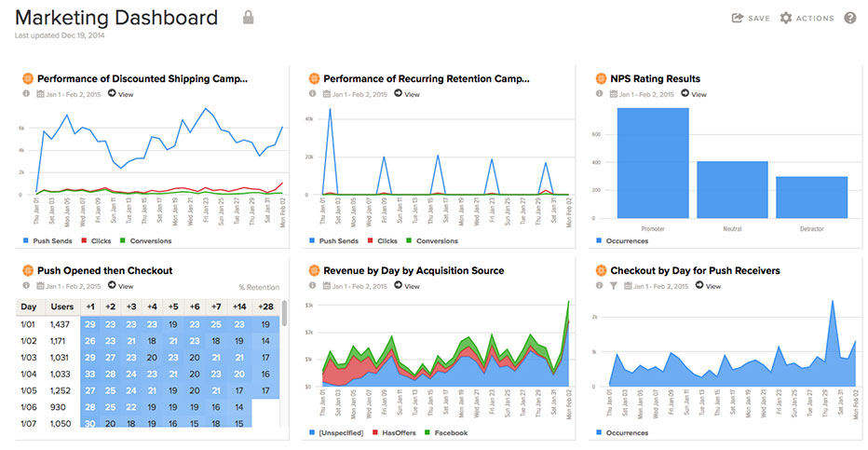This screenshot has height=450, width=868.
Task: Open the Actions gear menu
Action: point(807,18)
